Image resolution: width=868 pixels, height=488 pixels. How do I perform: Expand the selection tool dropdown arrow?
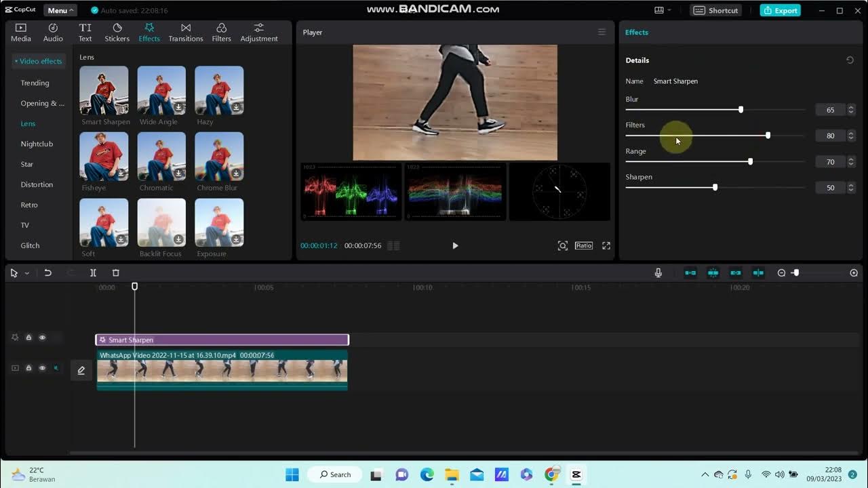coord(27,273)
